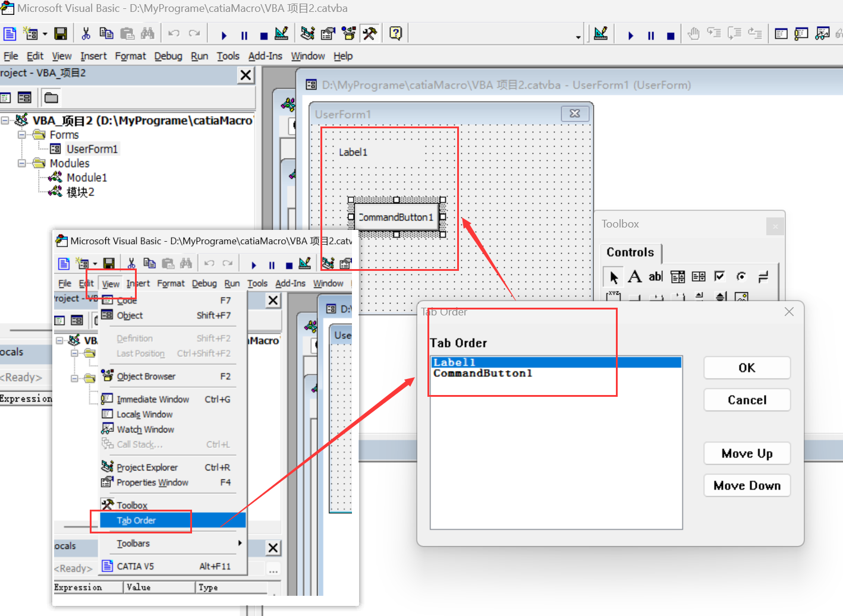
Task: Select the OptionButton tool in Toolbox
Action: pyautogui.click(x=741, y=277)
